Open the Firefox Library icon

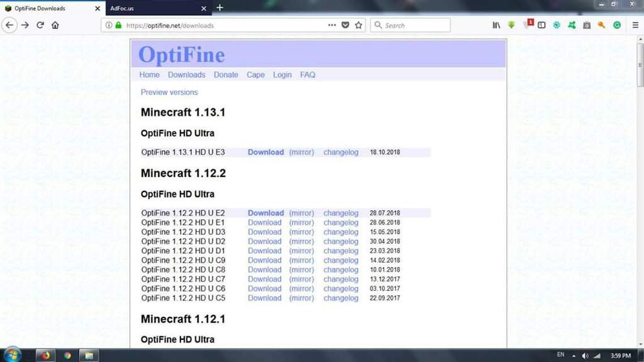click(496, 25)
